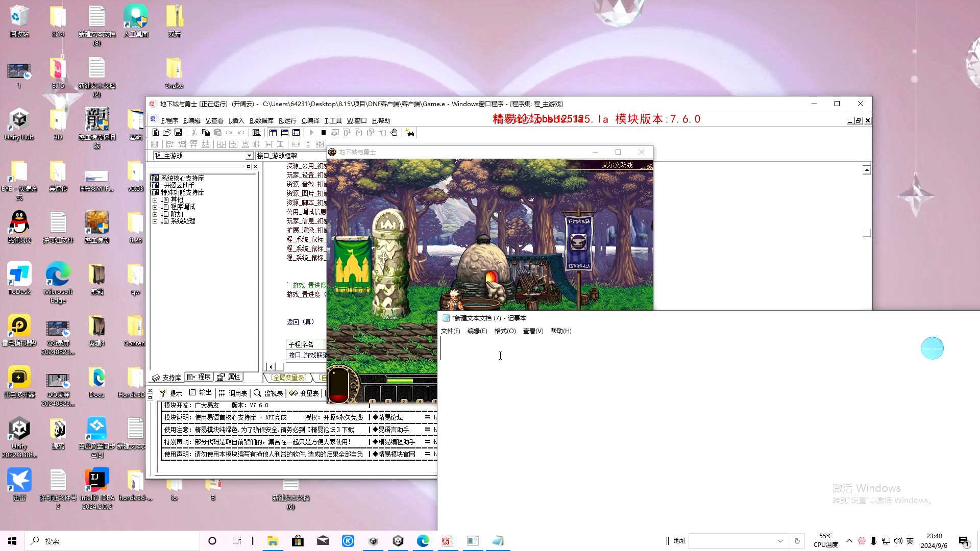The height and width of the screenshot is (551, 980).
Task: Open the taskbar 地址 address dropdown
Action: point(780,541)
